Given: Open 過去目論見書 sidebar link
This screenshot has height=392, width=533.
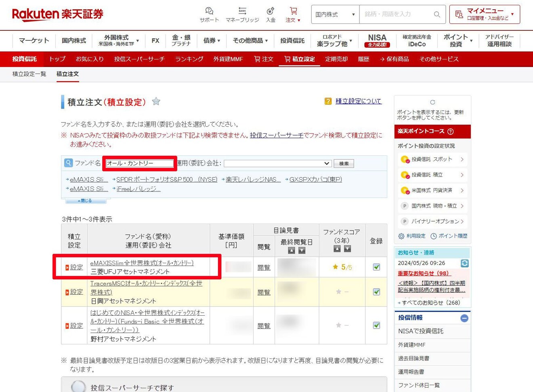Looking at the screenshot, I should coord(432,358).
